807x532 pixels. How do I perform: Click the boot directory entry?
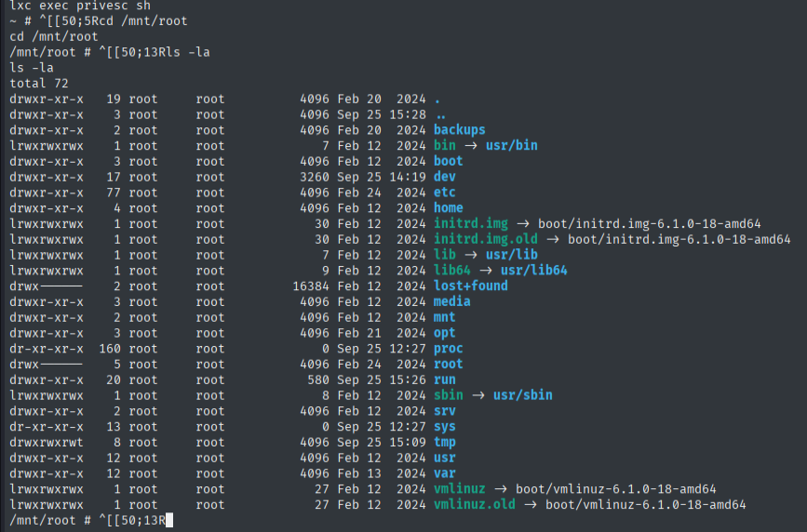[448, 161]
